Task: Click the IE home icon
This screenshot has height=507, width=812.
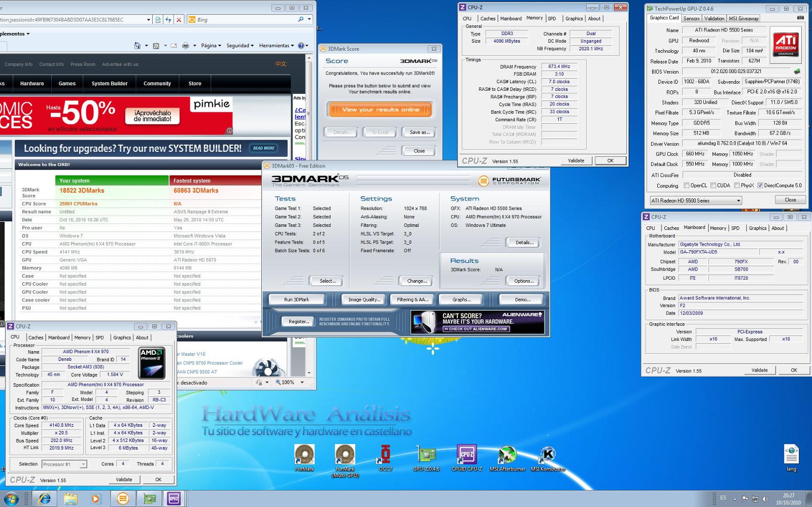Action: [x=137, y=46]
